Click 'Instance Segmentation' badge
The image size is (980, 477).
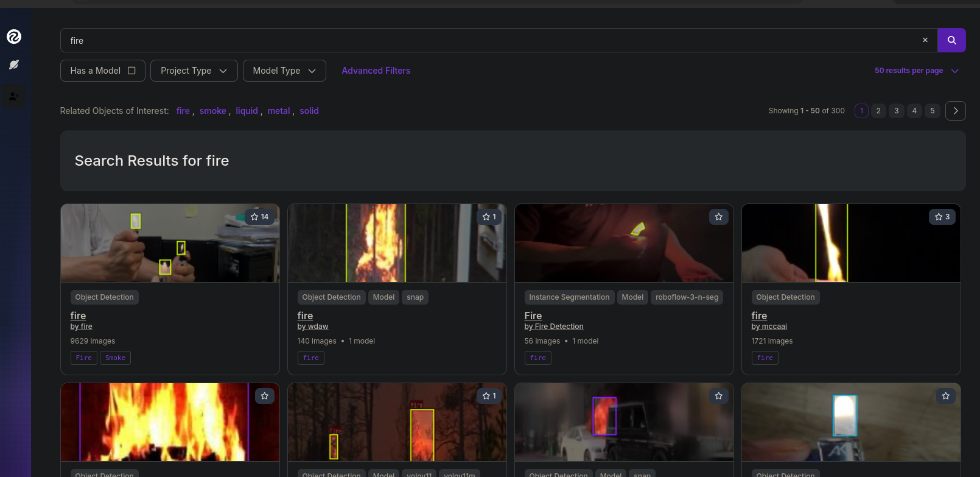coord(569,297)
